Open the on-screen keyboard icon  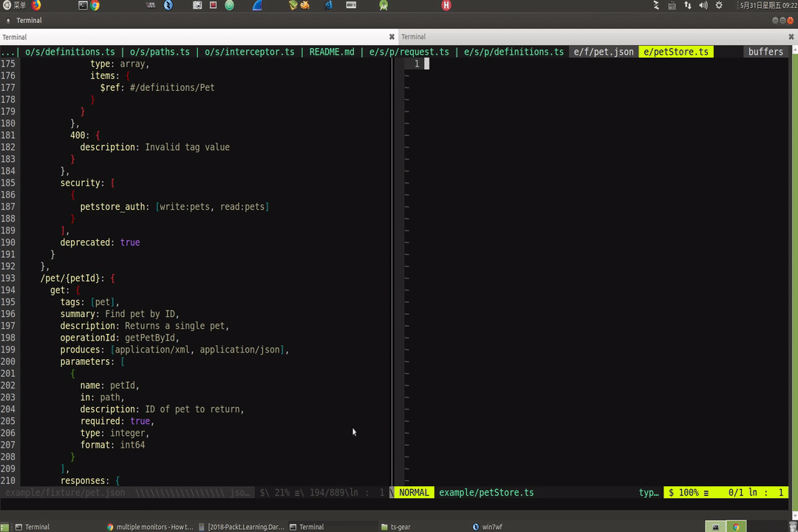tap(351, 5)
